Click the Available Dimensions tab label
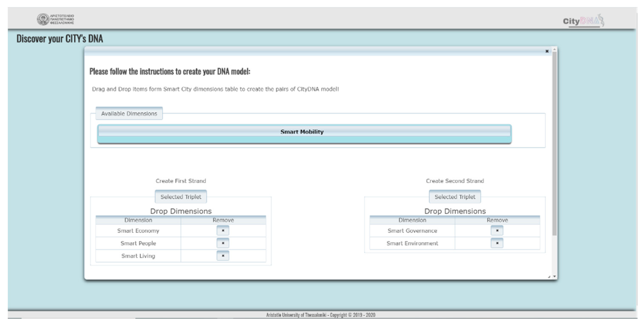The image size is (644, 327). (x=129, y=114)
